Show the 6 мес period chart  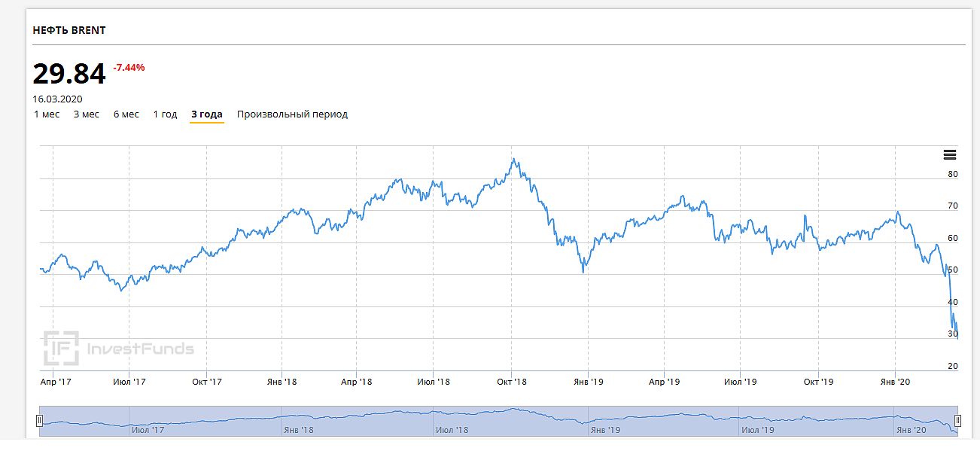point(126,114)
